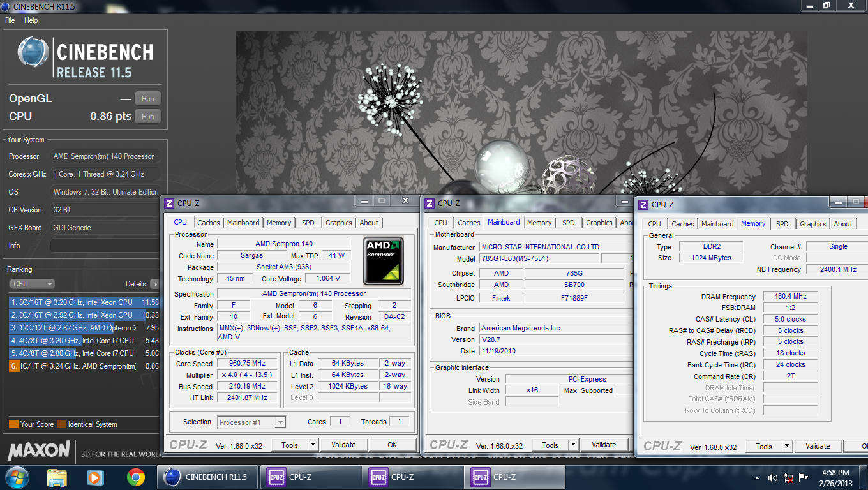Open Tools dropdown arrow in Memory CPU-Z window

[x=787, y=447]
